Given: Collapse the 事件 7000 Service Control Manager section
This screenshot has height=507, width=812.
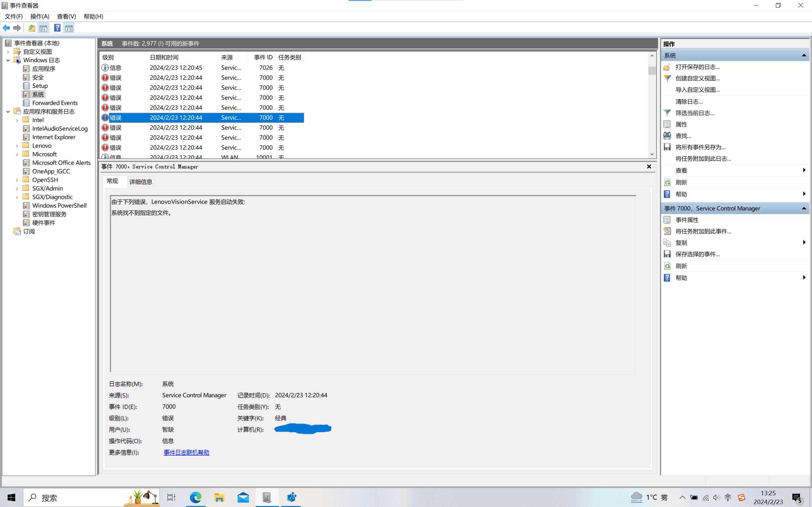Looking at the screenshot, I should click(804, 208).
